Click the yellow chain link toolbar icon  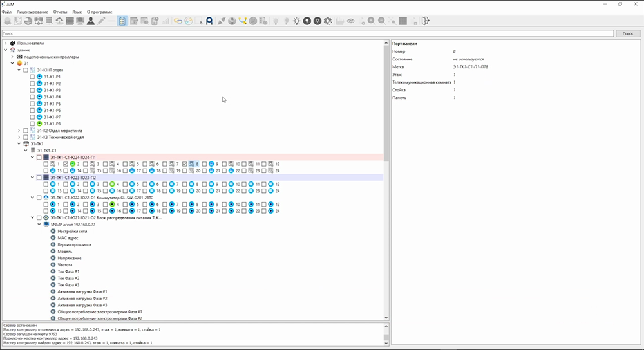point(178,21)
